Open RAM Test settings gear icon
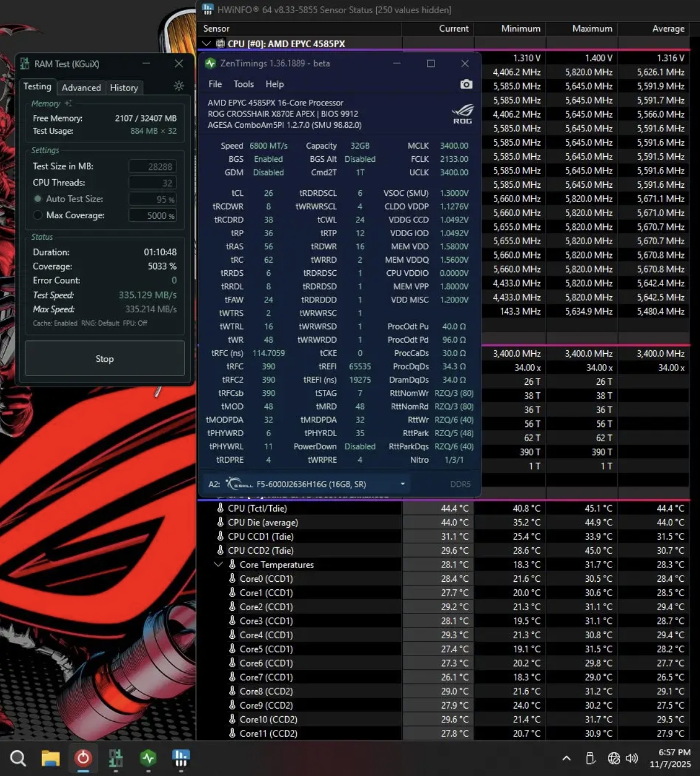Screen dimensions: 700x776 179,86
